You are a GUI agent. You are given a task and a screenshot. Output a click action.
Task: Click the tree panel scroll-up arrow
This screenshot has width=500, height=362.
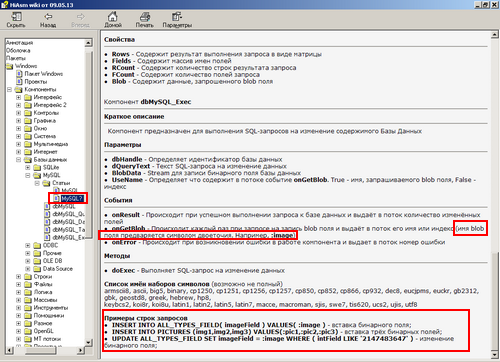pyautogui.click(x=89, y=43)
